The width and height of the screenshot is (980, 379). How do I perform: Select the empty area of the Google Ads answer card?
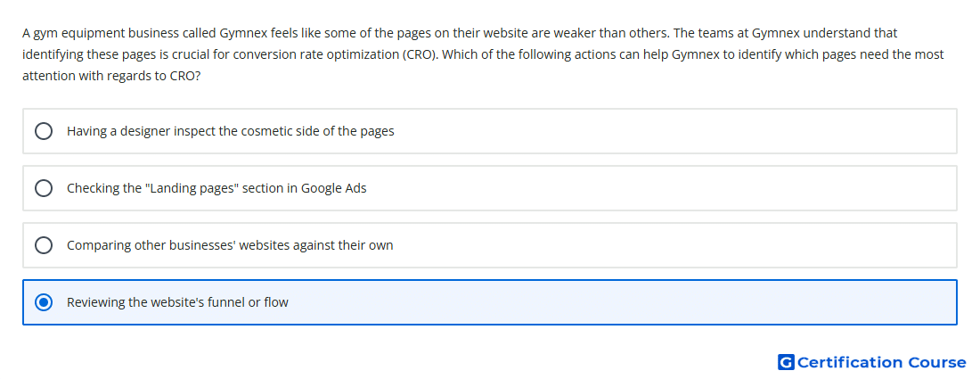click(x=663, y=188)
